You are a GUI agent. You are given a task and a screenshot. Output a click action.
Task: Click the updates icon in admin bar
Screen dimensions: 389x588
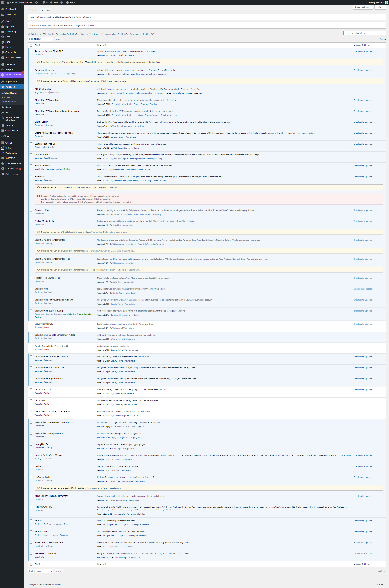tap(37, 2)
